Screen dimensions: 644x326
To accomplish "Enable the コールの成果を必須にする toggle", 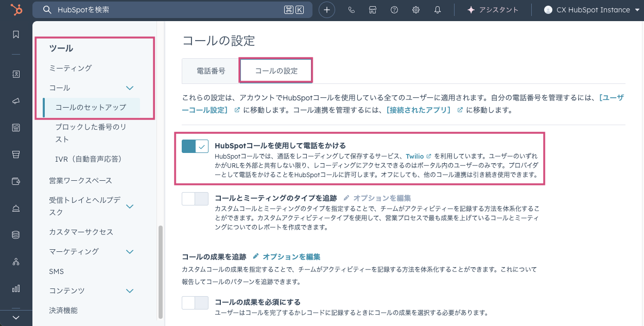I will (x=195, y=303).
